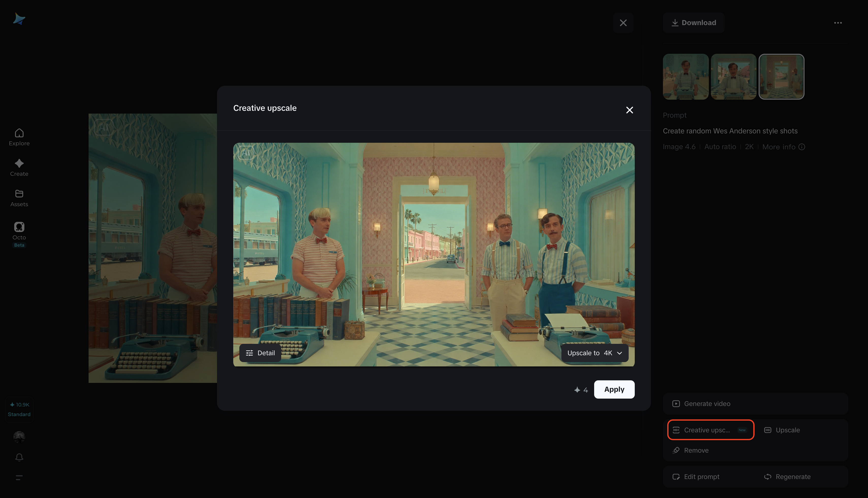Click the 4 credits cost indicator

581,390
